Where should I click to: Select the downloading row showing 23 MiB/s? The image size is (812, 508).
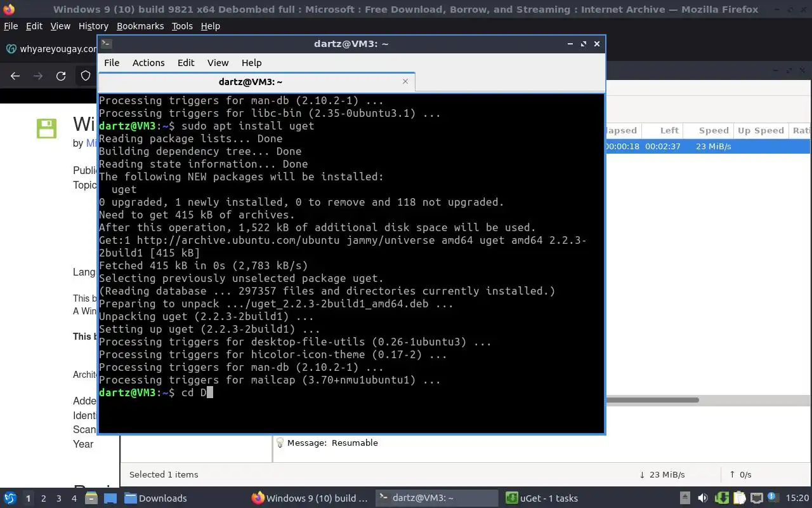coord(708,146)
